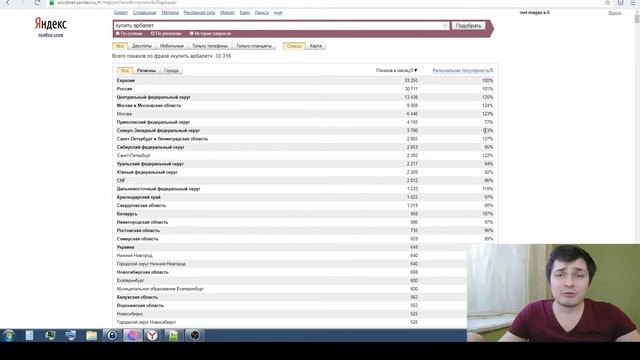
Task: Select the 'Дальневосточный федеральный округ' row
Action: click(305, 189)
